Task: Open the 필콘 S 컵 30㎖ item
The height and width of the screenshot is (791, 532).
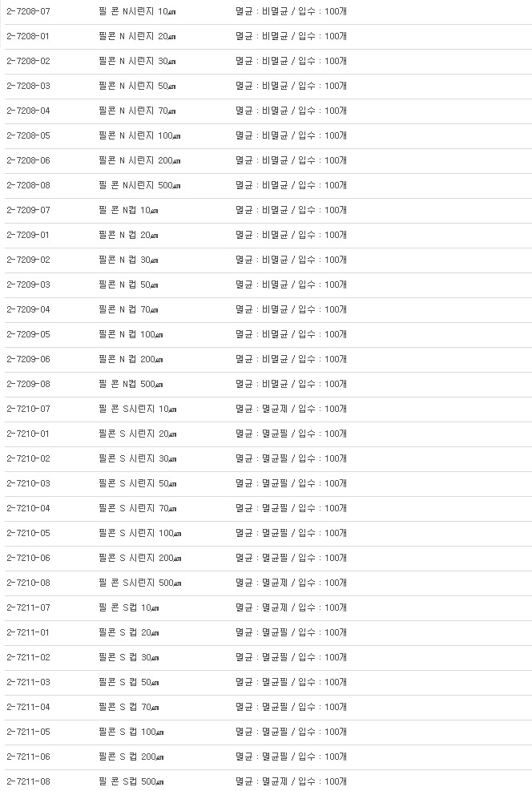Action: click(x=128, y=658)
